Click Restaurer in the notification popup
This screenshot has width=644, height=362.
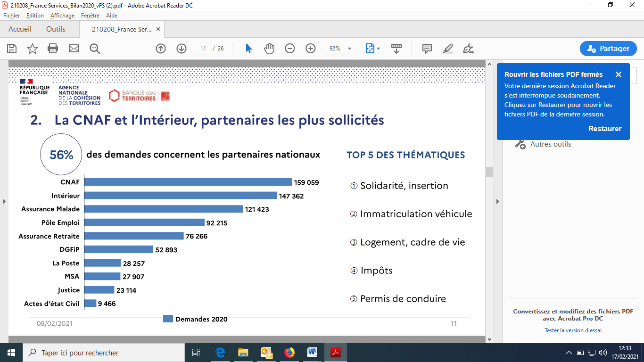click(605, 129)
